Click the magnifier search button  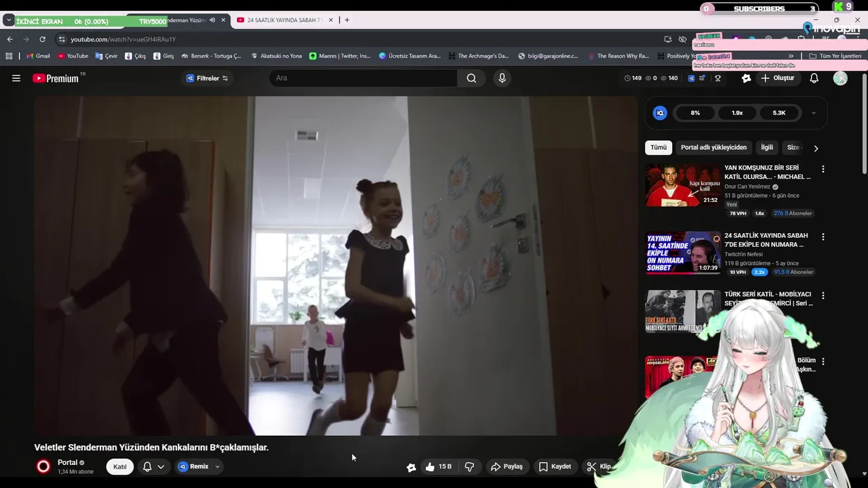(x=471, y=78)
